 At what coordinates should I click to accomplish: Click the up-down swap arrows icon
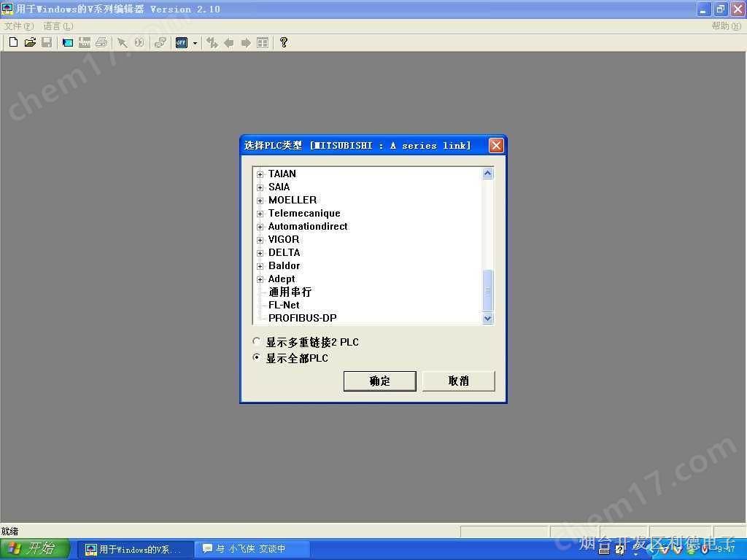(x=212, y=43)
